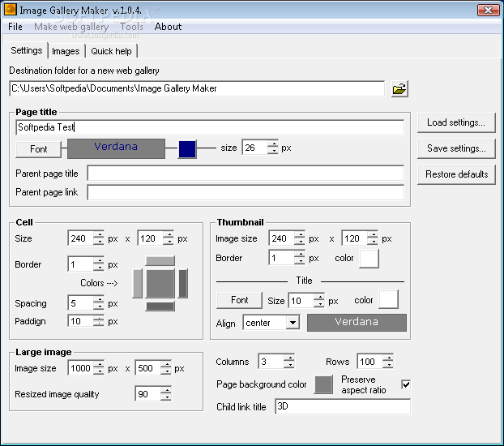Increase cell width 240 spinner
504x446 pixels.
tap(99, 235)
